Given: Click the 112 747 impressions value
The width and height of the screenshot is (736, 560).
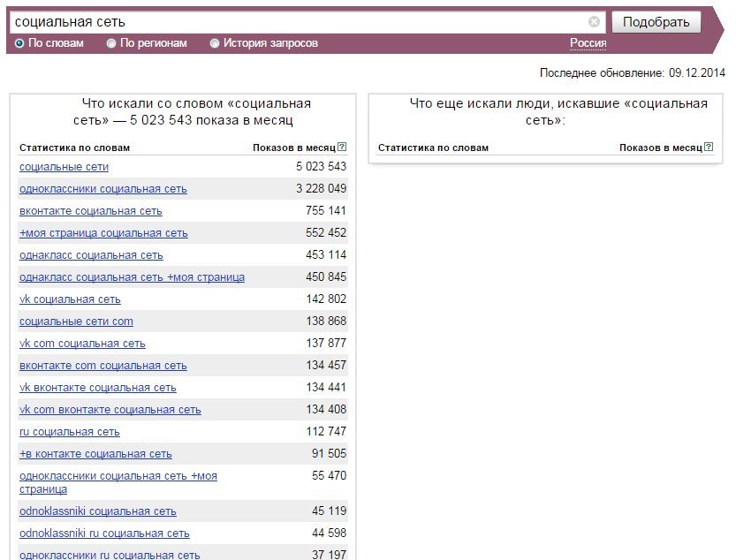Looking at the screenshot, I should [x=326, y=431].
